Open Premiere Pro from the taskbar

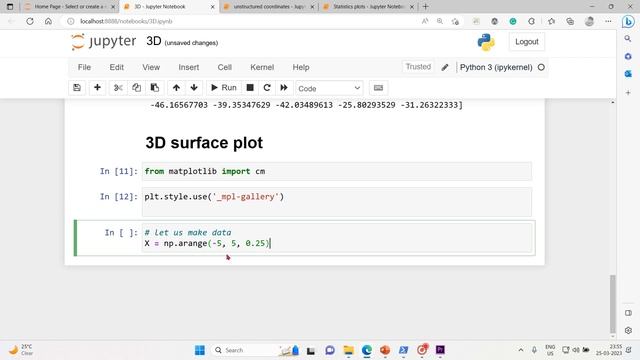coord(440,350)
